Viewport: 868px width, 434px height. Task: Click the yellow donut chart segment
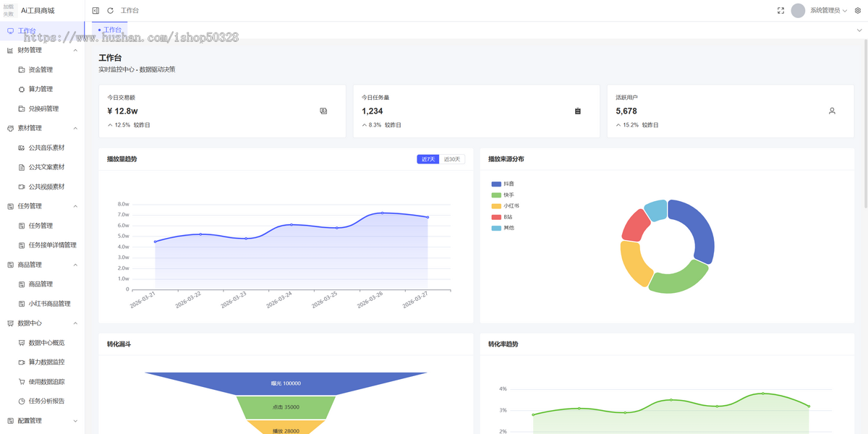pyautogui.click(x=634, y=262)
